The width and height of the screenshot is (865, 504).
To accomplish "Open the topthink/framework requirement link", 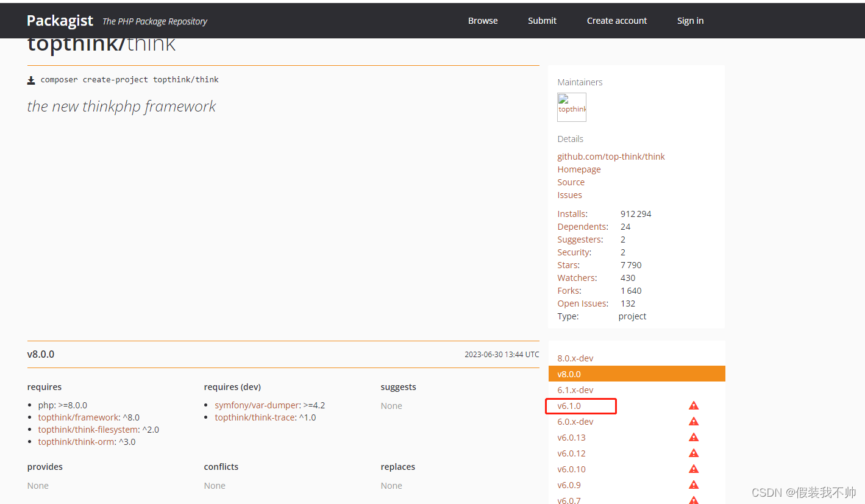I will (x=78, y=417).
